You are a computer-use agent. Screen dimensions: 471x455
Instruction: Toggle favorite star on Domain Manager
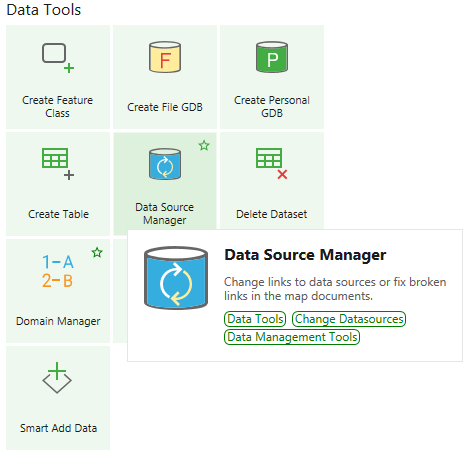pyautogui.click(x=97, y=253)
